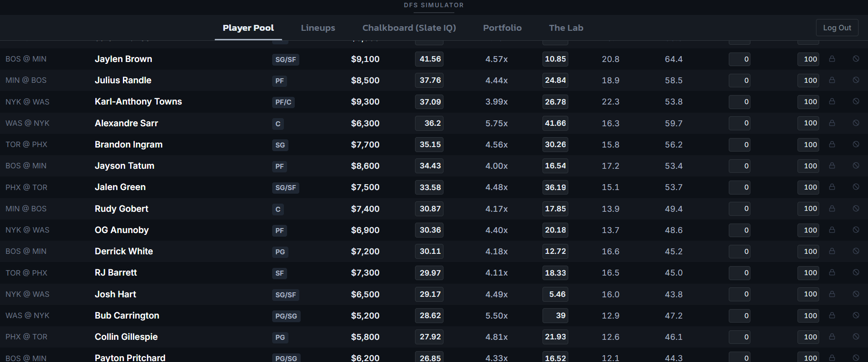
Task: Switch to the Lineups tab
Action: (318, 28)
